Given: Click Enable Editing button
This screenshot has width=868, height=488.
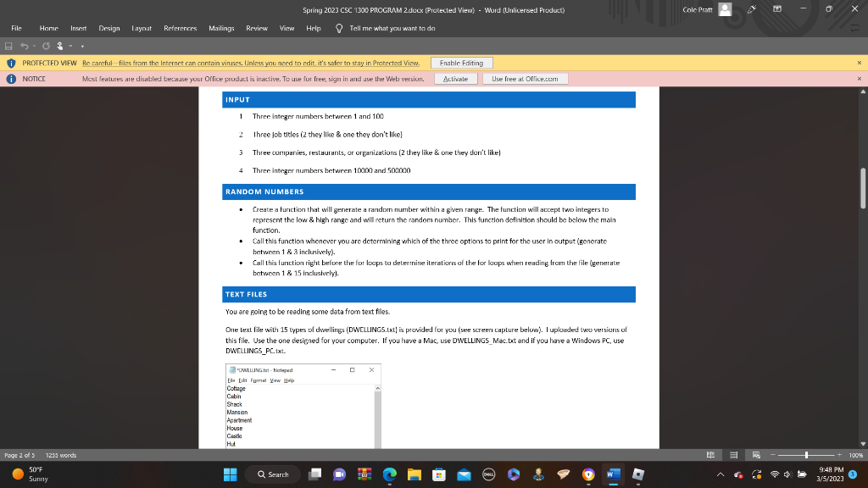Looking at the screenshot, I should pos(462,63).
